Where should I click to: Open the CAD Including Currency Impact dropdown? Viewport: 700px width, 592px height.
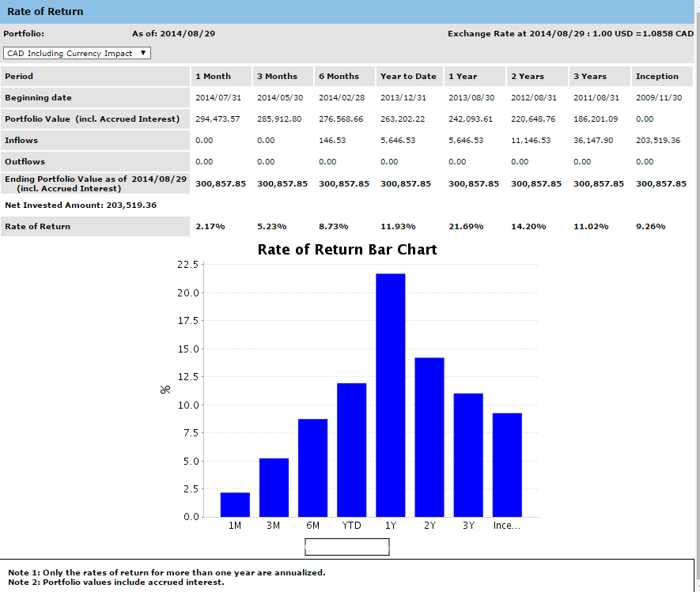point(77,53)
